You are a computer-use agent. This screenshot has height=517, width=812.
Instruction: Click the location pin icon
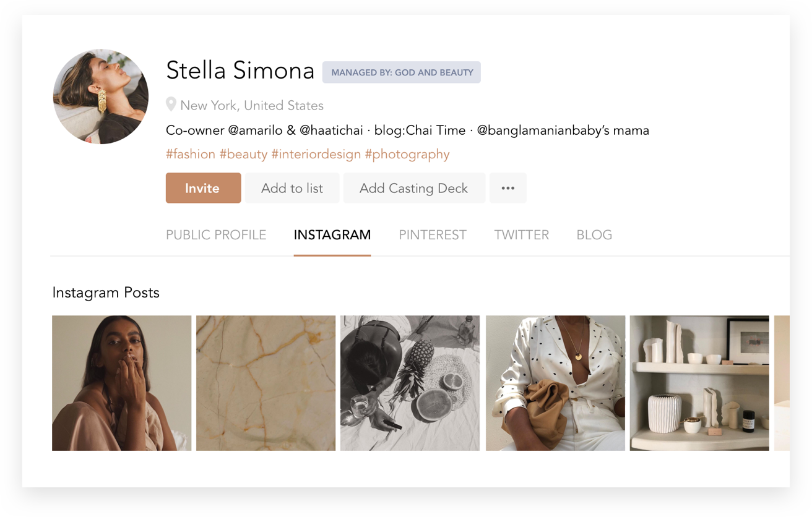[x=171, y=105]
